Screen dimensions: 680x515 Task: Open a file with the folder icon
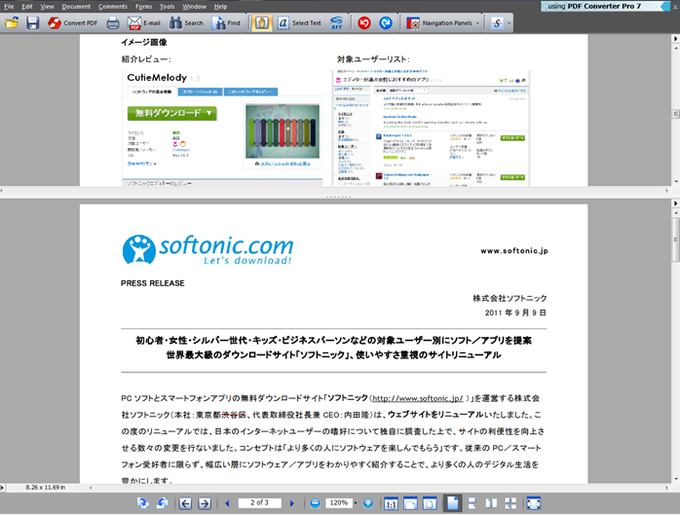click(12, 23)
